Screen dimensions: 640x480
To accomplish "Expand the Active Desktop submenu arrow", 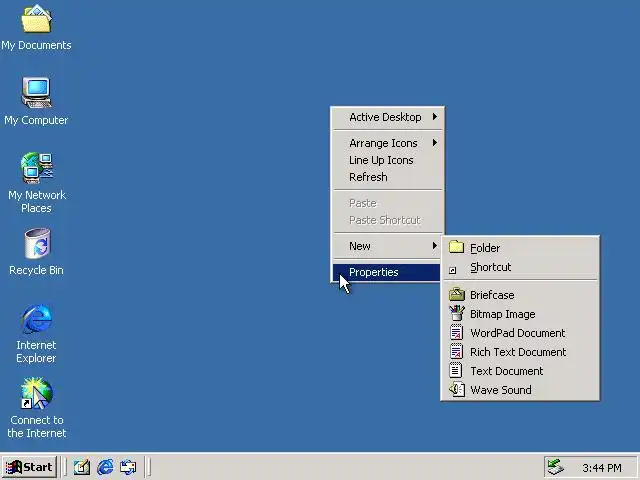I will click(435, 117).
